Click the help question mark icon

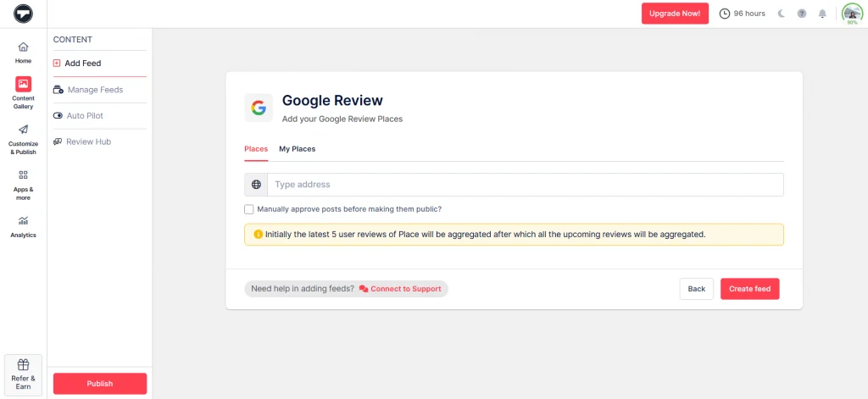tap(802, 14)
